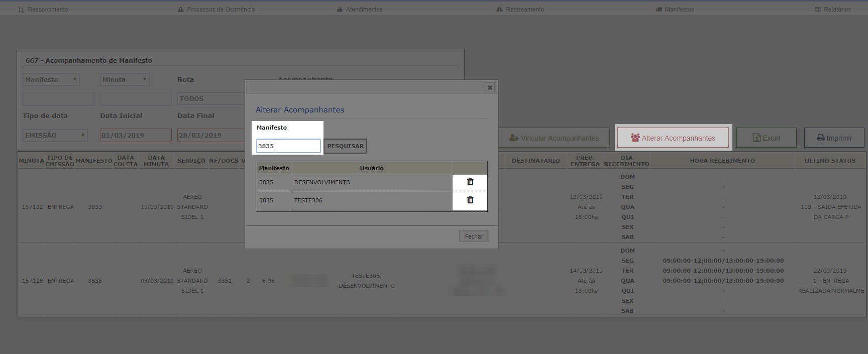The image size is (868, 354).
Task: Open the Ressarcimento menu
Action: (43, 10)
